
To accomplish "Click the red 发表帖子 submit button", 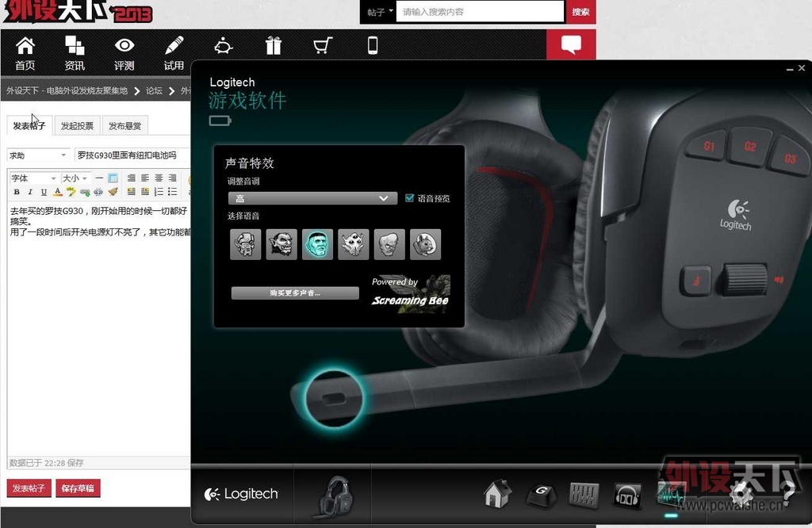I will pos(29,488).
